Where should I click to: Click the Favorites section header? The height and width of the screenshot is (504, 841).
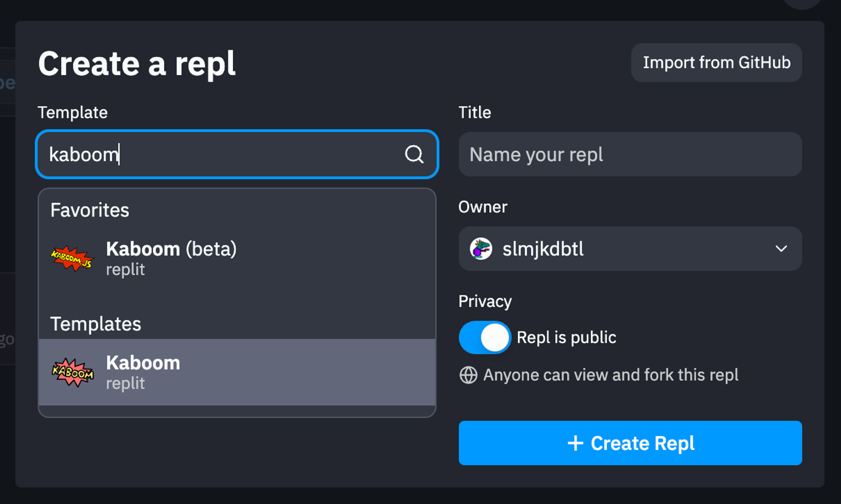tap(90, 210)
